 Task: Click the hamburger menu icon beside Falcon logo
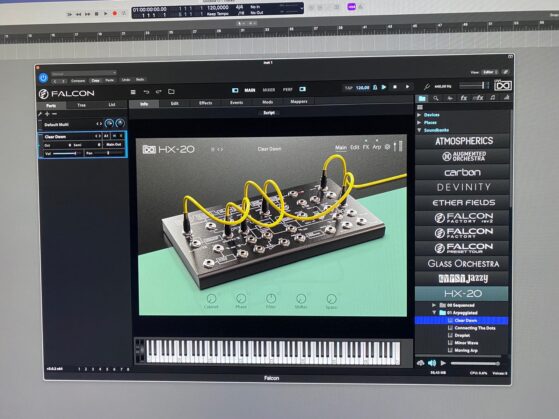point(133,92)
